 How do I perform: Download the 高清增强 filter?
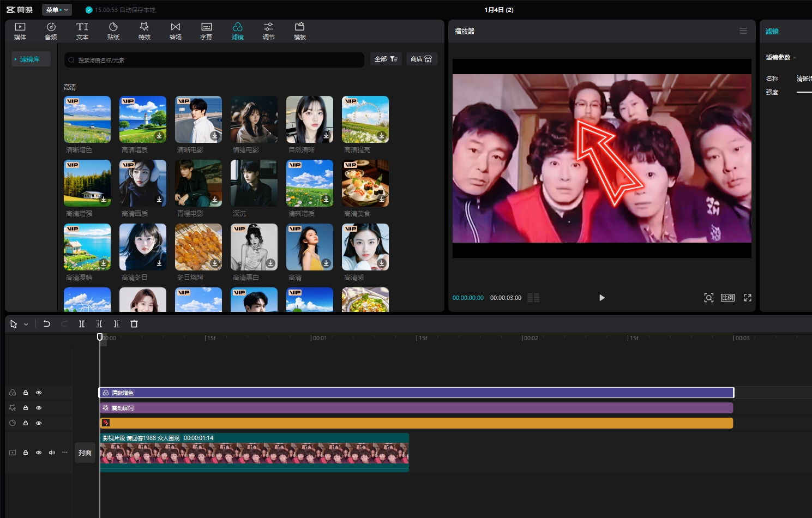coord(104,200)
